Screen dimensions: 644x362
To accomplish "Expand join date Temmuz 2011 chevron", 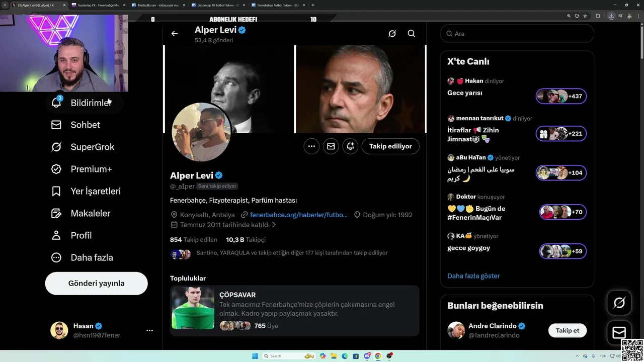I will click(x=274, y=225).
